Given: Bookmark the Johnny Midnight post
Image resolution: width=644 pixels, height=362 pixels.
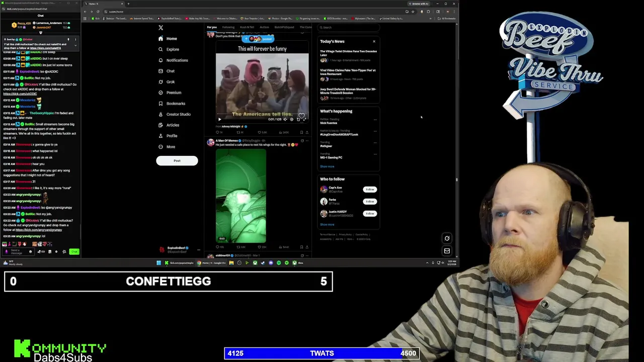Looking at the screenshot, I should click(x=301, y=132).
